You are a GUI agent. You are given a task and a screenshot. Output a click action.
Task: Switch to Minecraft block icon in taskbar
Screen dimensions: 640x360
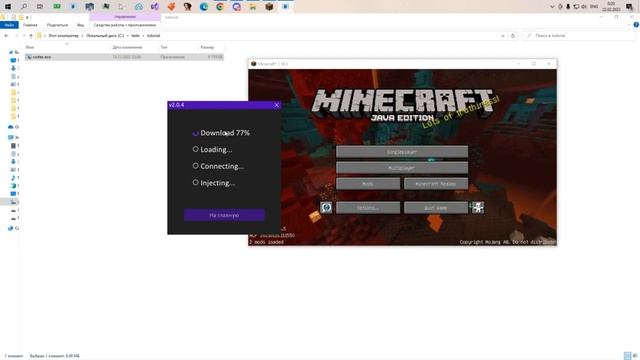tap(269, 7)
